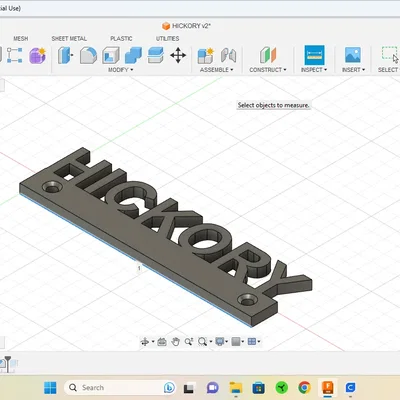The height and width of the screenshot is (400, 400).
Task: Select the Fit Point Spline icon near MESH tab
Action: click(15, 55)
